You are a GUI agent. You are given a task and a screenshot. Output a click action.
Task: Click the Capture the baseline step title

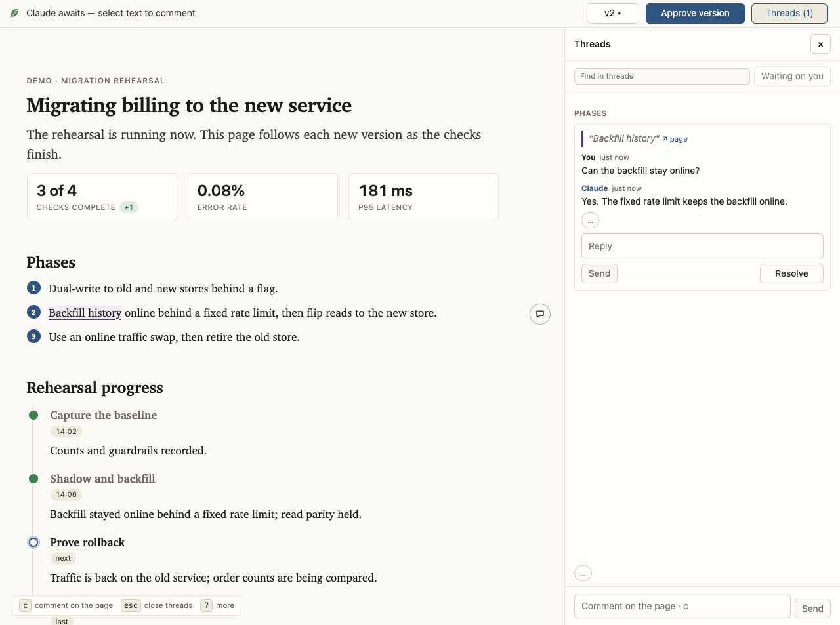104,415
